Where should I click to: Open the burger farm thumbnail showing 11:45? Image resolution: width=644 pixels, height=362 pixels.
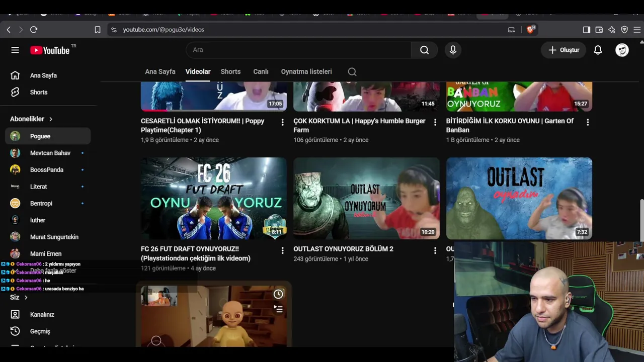(366, 97)
